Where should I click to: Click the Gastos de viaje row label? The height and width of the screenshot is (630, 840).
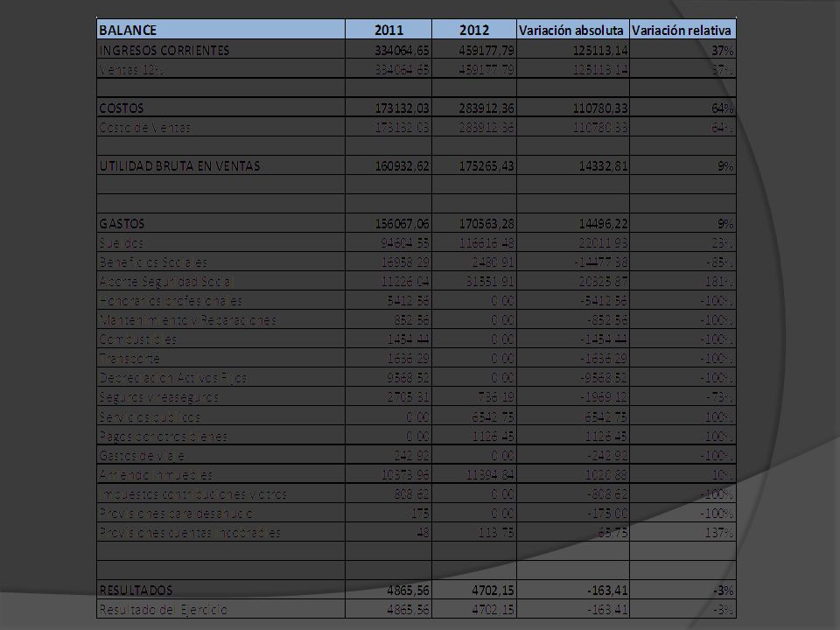point(142,455)
